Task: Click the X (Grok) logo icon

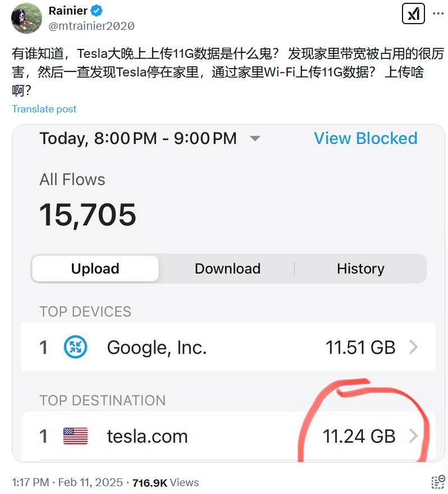Action: point(414,13)
